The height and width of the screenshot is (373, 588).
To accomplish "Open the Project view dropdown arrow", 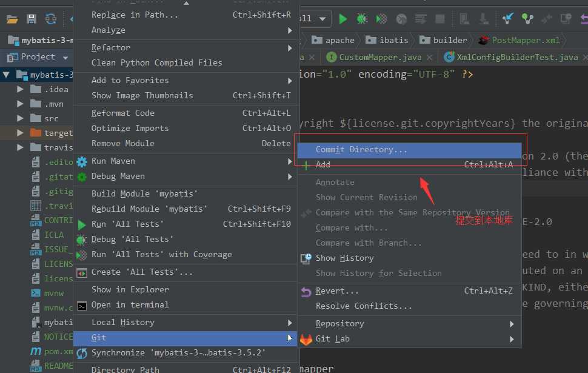I will (x=65, y=58).
